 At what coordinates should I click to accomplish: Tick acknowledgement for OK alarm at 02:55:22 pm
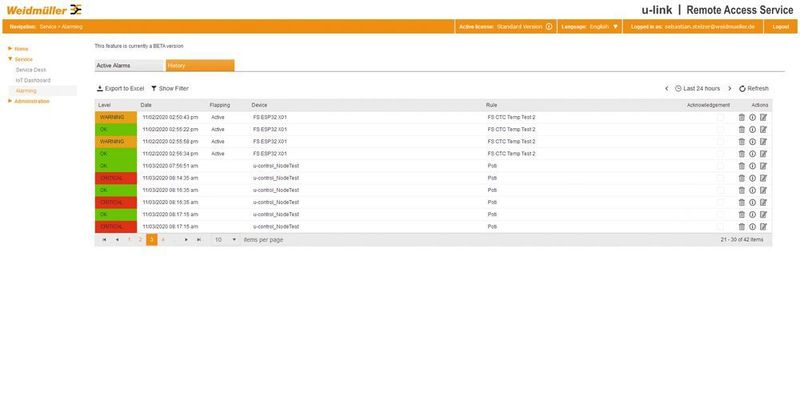click(720, 130)
